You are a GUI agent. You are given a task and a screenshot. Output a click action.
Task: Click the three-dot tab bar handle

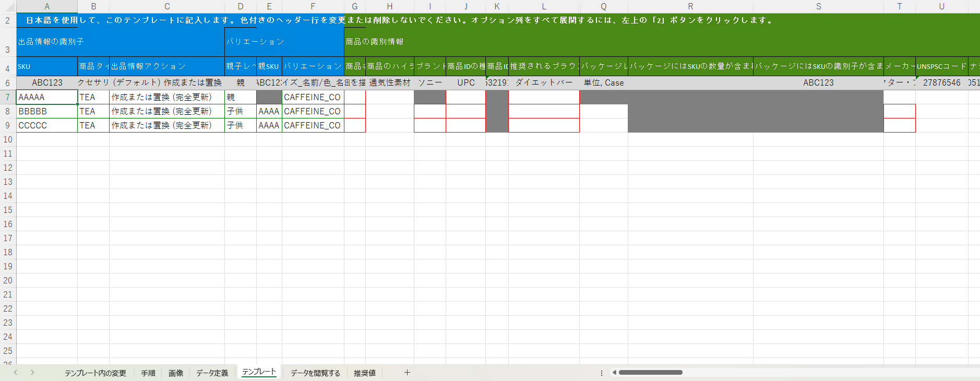[x=602, y=373]
